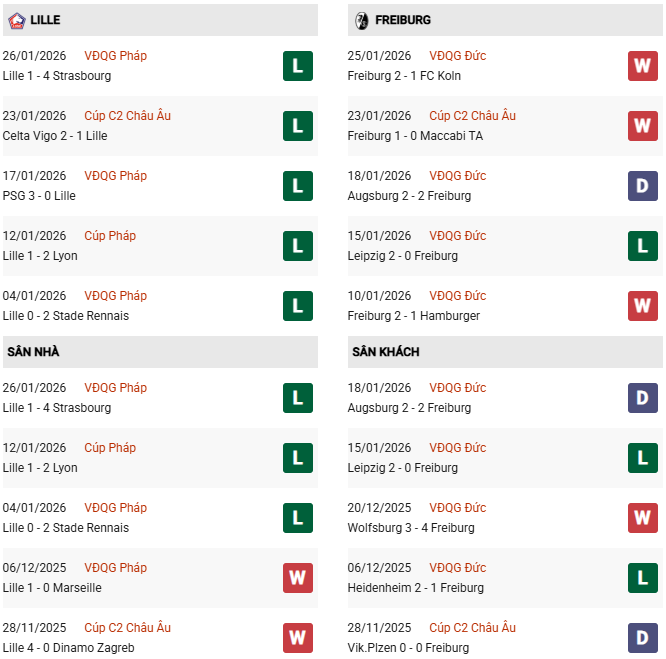Open Cúp C2 Châu Âu link for Freiburg - Maccabi TA
Image resolution: width=666 pixels, height=659 pixels.
click(x=472, y=116)
